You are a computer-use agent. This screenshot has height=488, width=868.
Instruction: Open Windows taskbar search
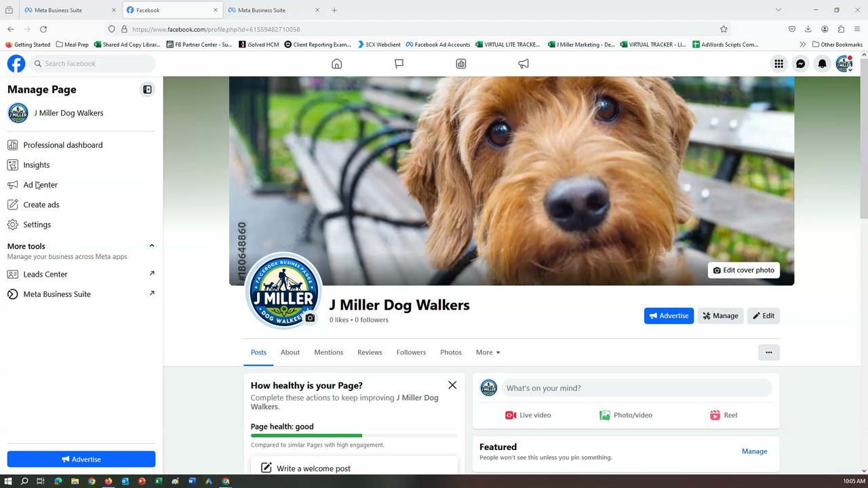tap(24, 481)
